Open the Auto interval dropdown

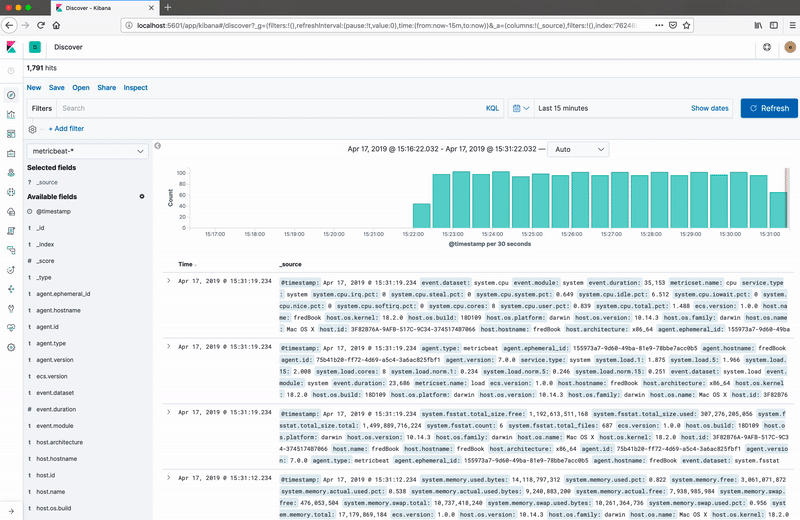pyautogui.click(x=578, y=150)
